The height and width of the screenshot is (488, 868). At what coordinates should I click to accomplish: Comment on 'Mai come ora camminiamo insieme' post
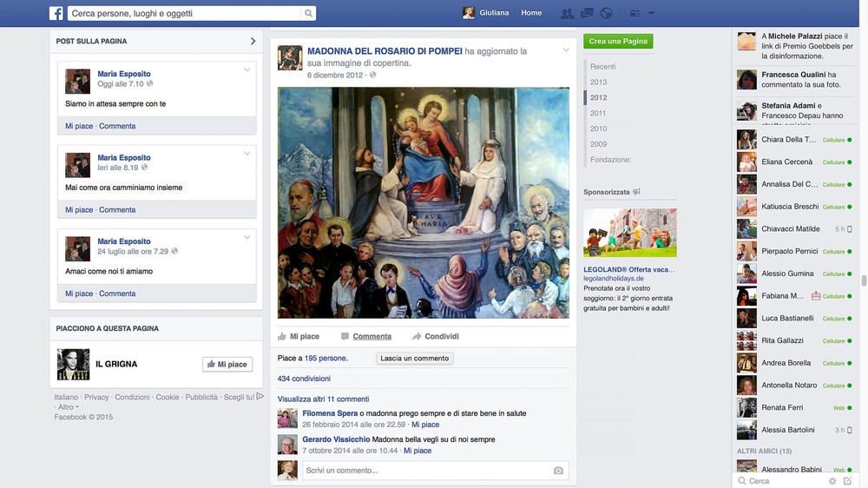coord(117,209)
